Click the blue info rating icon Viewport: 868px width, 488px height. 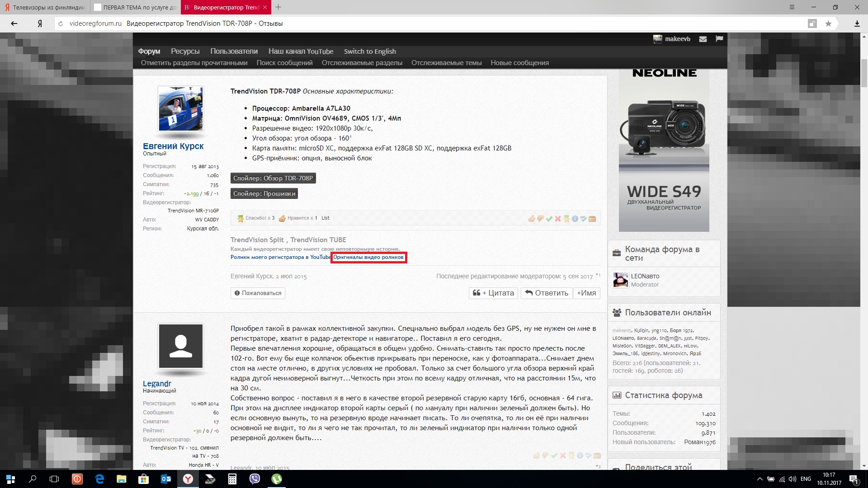click(575, 219)
